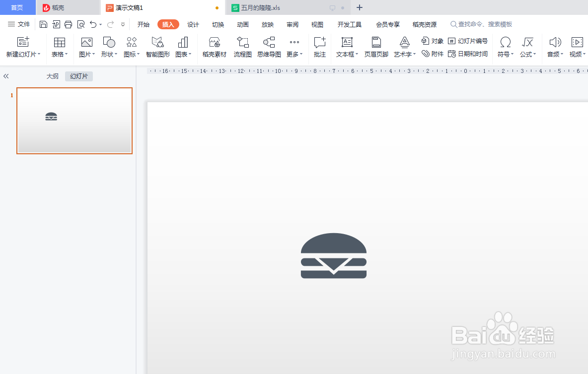Open the 稻壳资源 tab
588x374 pixels.
(x=425, y=24)
